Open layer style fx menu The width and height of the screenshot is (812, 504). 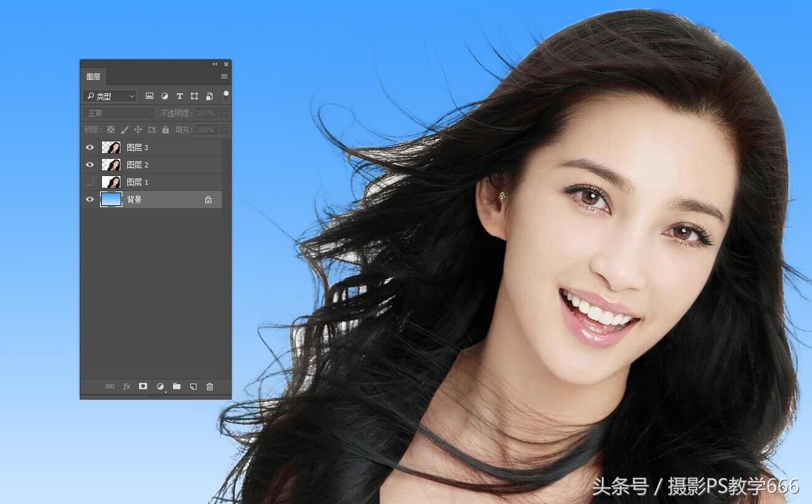[x=127, y=386]
